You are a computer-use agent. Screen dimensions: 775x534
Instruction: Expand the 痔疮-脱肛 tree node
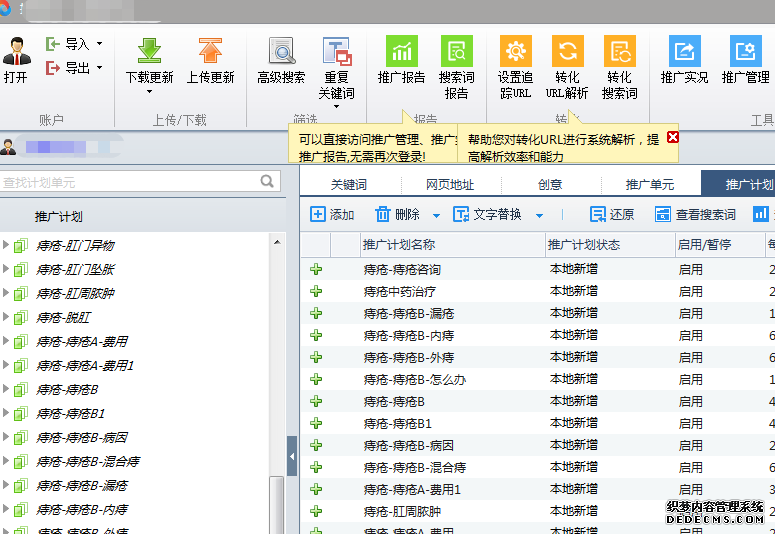[x=6, y=317]
